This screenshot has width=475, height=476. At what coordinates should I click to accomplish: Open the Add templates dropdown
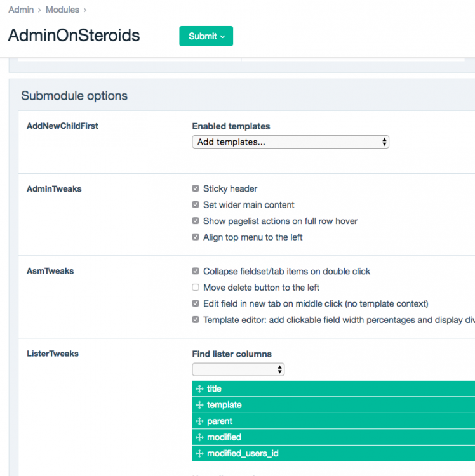pyautogui.click(x=290, y=142)
